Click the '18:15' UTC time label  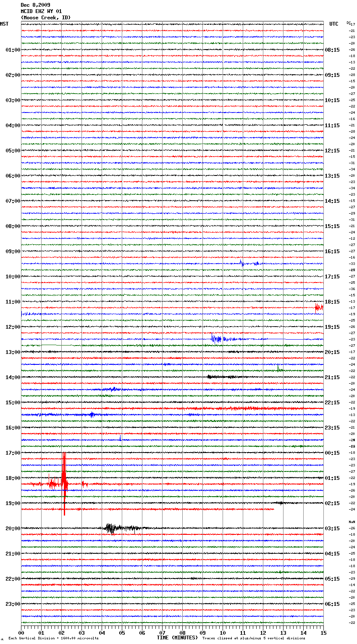332,302
